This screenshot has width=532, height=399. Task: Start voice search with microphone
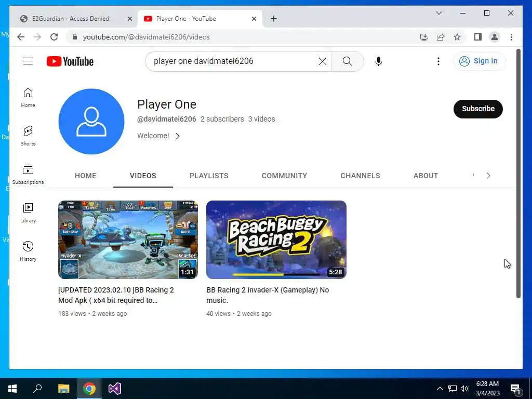click(379, 61)
